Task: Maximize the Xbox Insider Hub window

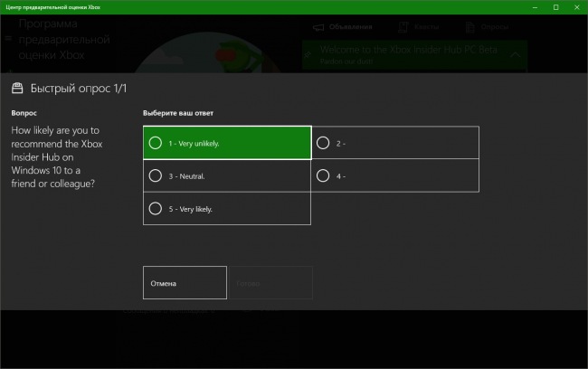Action: pyautogui.click(x=556, y=7)
